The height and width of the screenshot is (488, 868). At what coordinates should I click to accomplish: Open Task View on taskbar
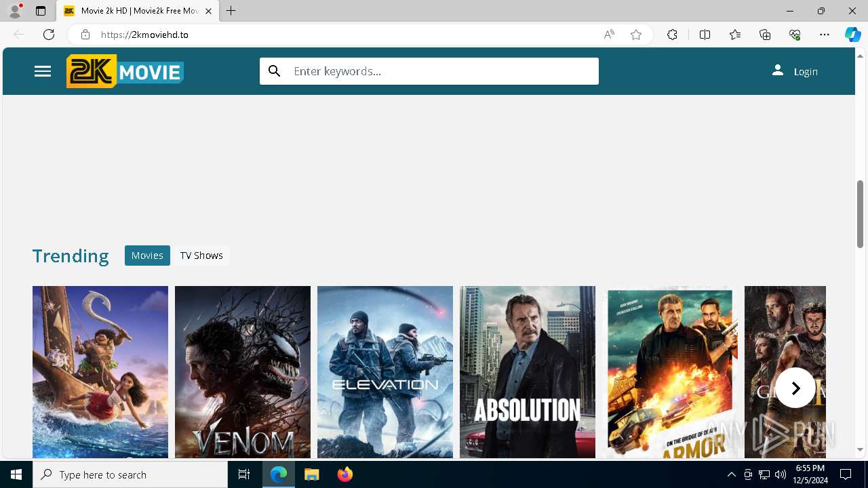coord(244,474)
